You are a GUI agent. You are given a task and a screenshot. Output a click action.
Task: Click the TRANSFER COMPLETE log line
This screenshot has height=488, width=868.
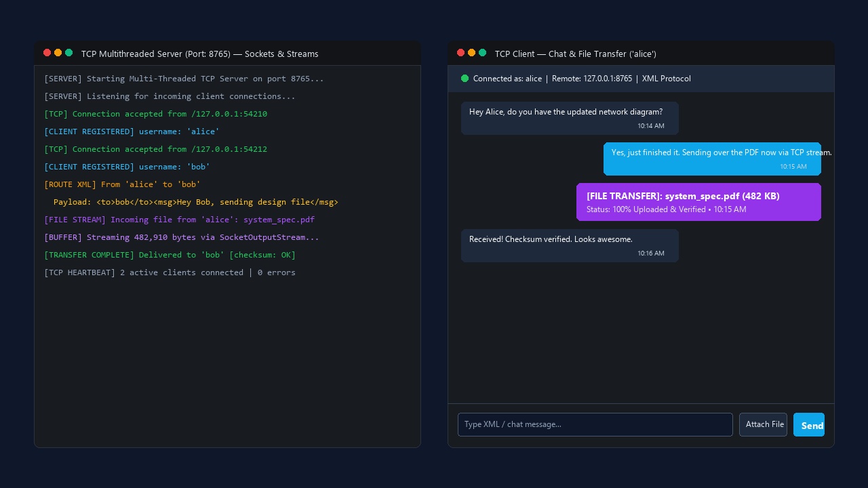(170, 255)
